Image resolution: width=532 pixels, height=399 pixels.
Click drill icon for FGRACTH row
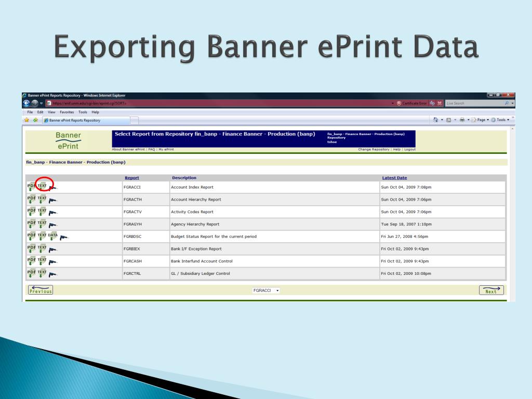52,201
